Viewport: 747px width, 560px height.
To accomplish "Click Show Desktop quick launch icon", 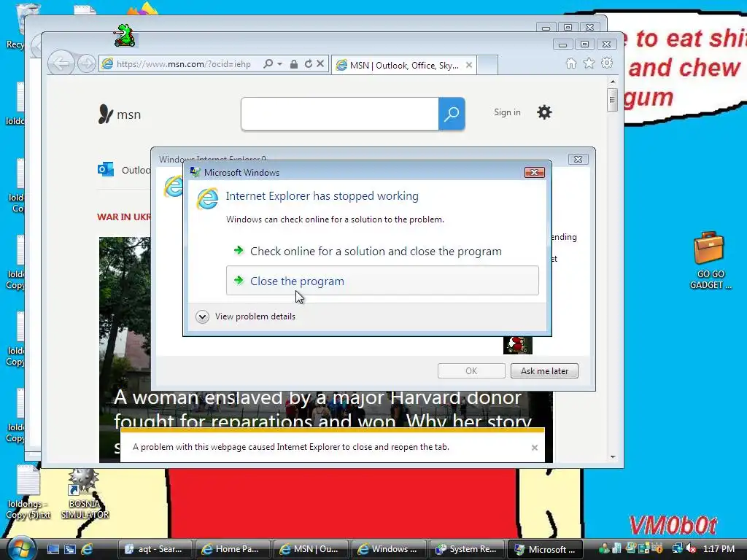I will [x=53, y=549].
